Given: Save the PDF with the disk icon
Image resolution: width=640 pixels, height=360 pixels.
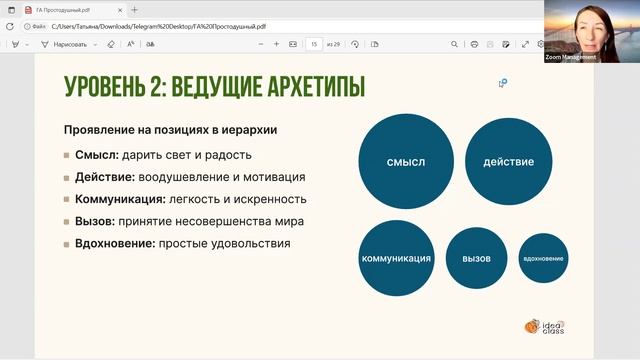Looking at the screenshot, I should (490, 44).
